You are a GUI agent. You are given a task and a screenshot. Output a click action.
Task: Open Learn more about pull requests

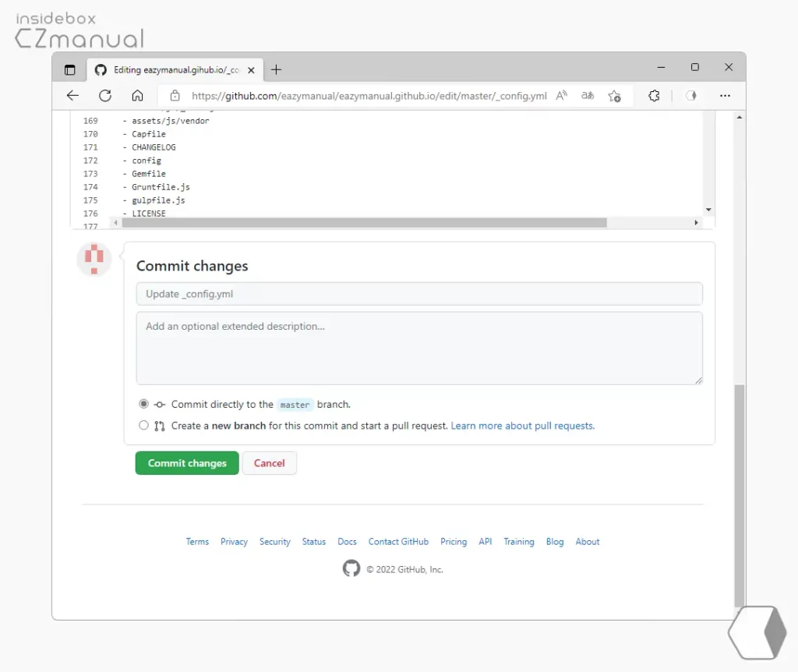[x=522, y=425]
